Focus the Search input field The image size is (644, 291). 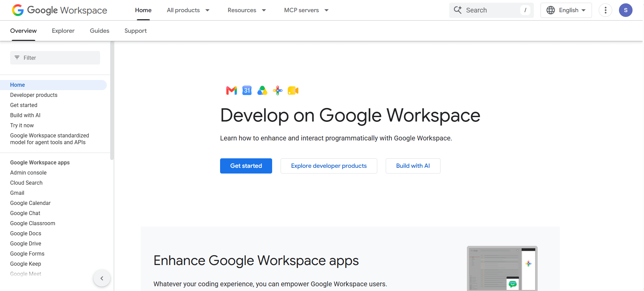tap(492, 10)
